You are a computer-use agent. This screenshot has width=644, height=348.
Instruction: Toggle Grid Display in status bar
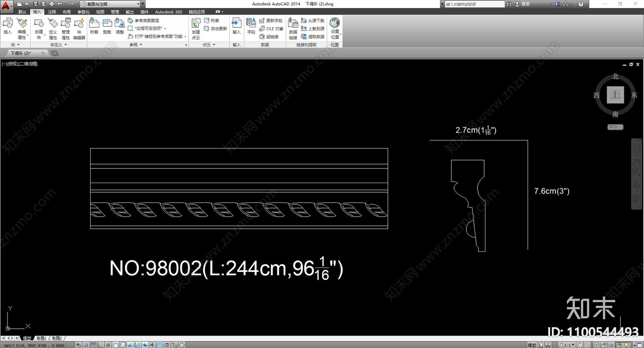(x=93, y=345)
